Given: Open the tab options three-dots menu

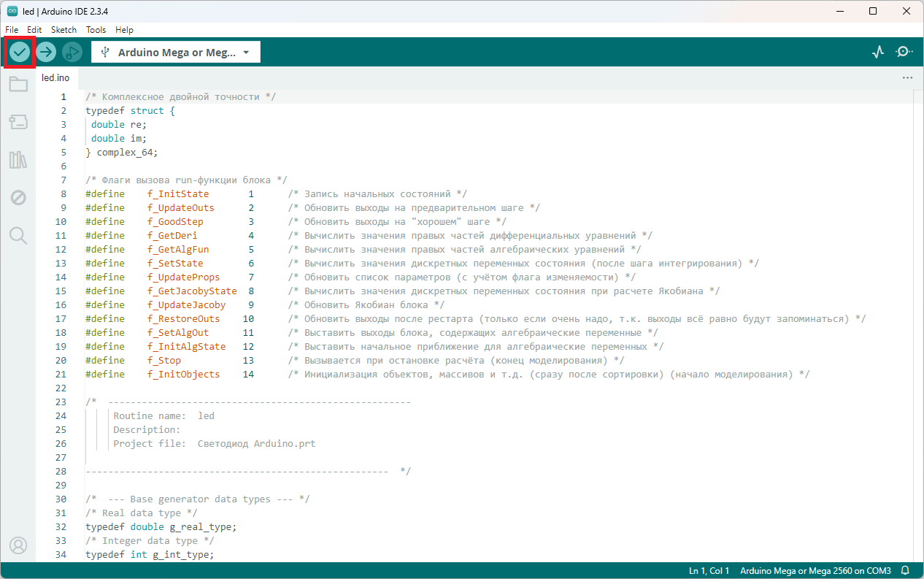Looking at the screenshot, I should click(907, 77).
